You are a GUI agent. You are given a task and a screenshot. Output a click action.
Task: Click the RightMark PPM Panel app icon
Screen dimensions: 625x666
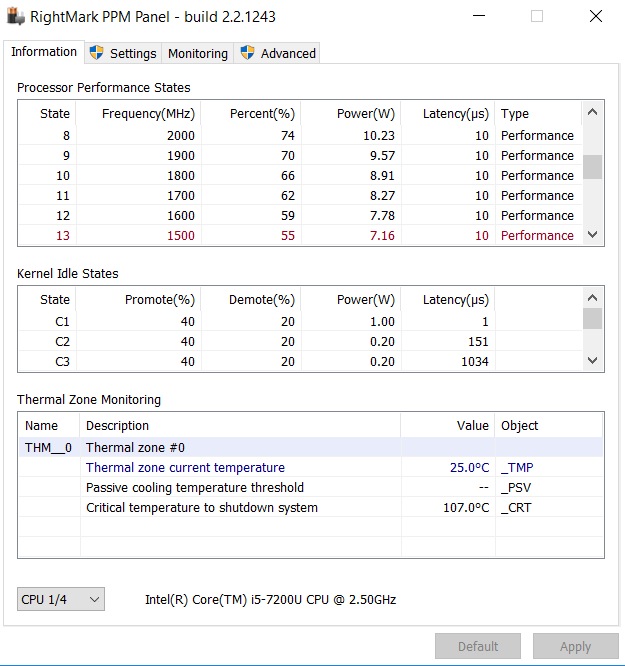point(16,17)
